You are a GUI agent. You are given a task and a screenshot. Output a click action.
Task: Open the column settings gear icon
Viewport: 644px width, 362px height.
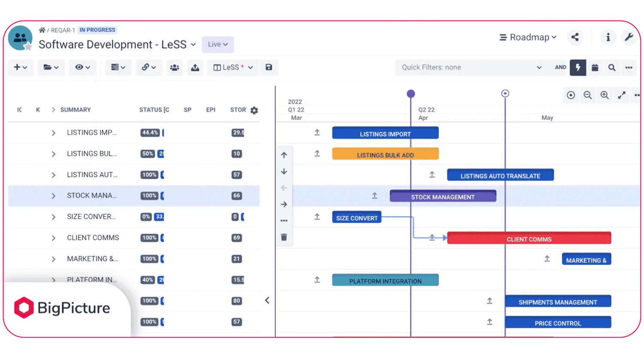point(254,110)
